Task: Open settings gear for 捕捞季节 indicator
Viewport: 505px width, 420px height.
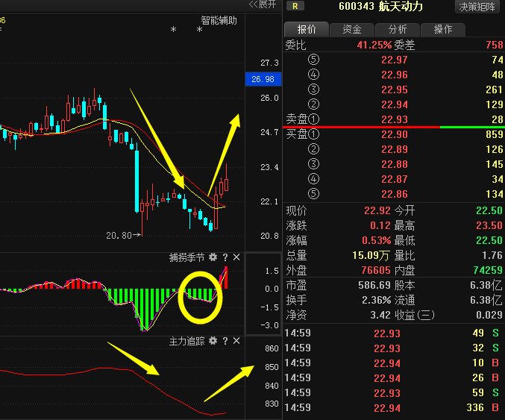Action: pos(213,257)
